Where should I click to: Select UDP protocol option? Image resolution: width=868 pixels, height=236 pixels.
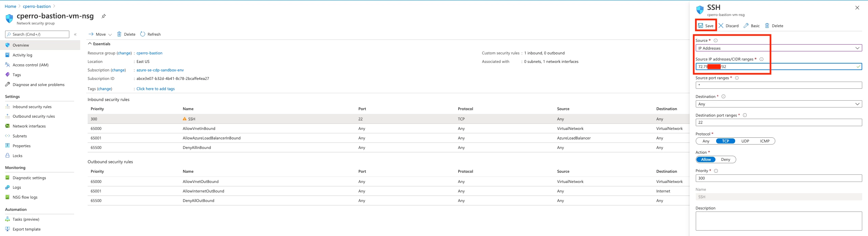(745, 141)
